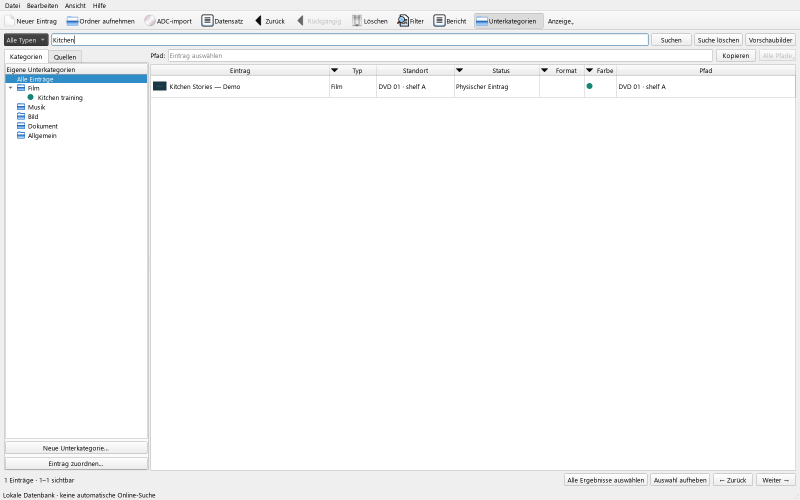Click the Musik category icon

coord(21,107)
